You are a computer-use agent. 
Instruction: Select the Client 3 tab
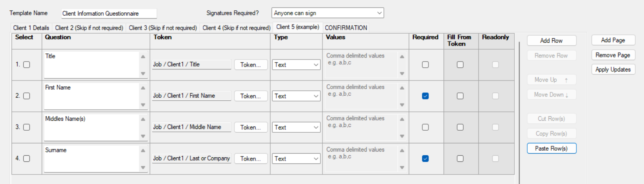tap(163, 28)
